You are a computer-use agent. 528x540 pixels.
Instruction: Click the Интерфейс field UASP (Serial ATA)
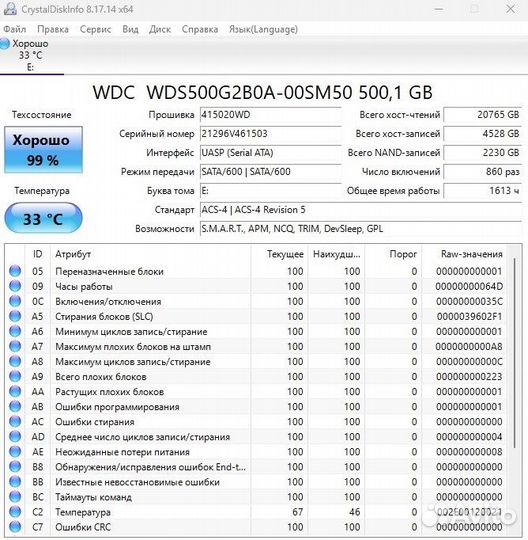pyautogui.click(x=271, y=153)
